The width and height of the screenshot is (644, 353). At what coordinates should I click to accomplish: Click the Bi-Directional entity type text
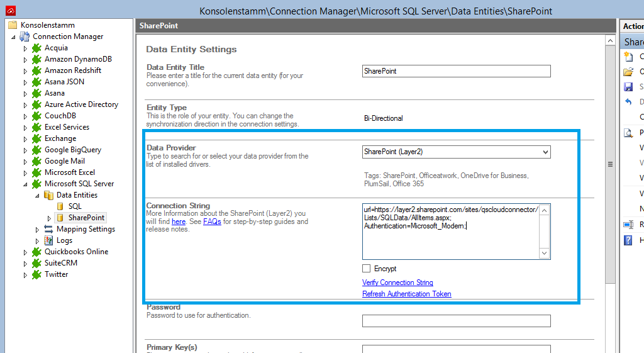tap(383, 118)
